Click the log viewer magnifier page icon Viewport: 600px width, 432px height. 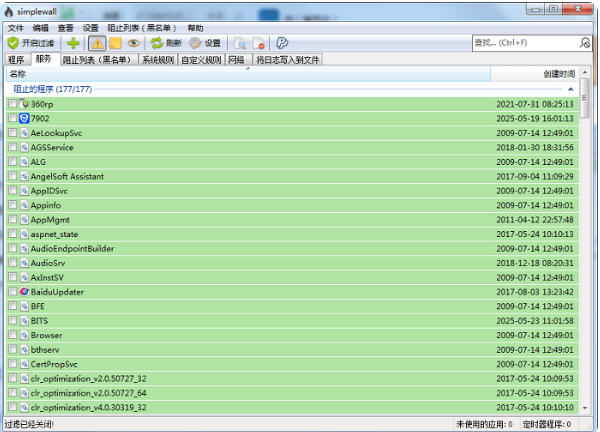(x=239, y=43)
